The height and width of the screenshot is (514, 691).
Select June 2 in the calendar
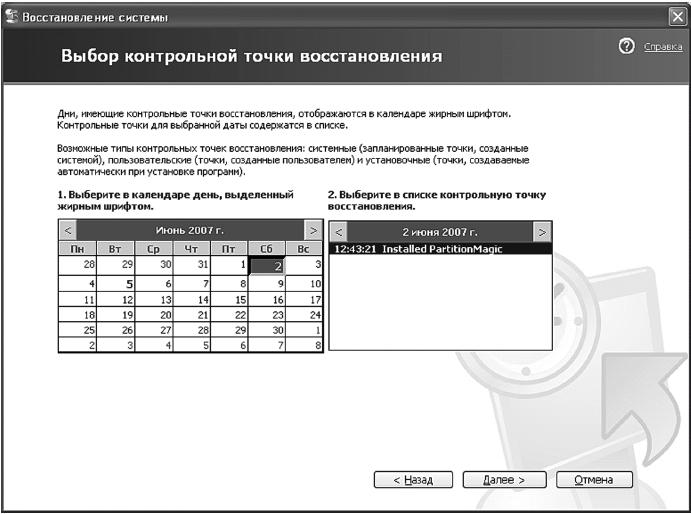(x=267, y=265)
